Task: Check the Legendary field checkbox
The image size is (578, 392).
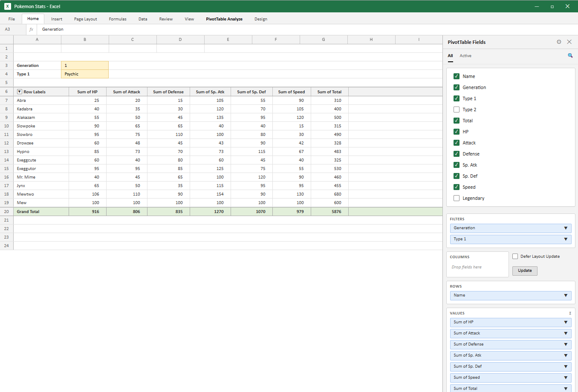Action: 457,198
